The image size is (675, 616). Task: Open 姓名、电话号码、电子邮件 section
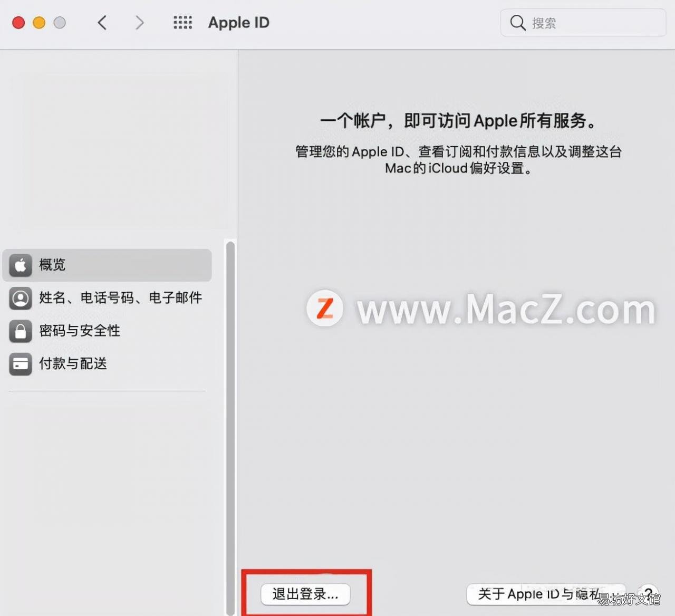click(107, 298)
